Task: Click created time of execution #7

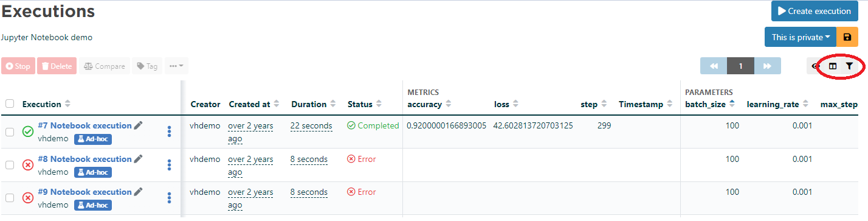Action: [250, 132]
